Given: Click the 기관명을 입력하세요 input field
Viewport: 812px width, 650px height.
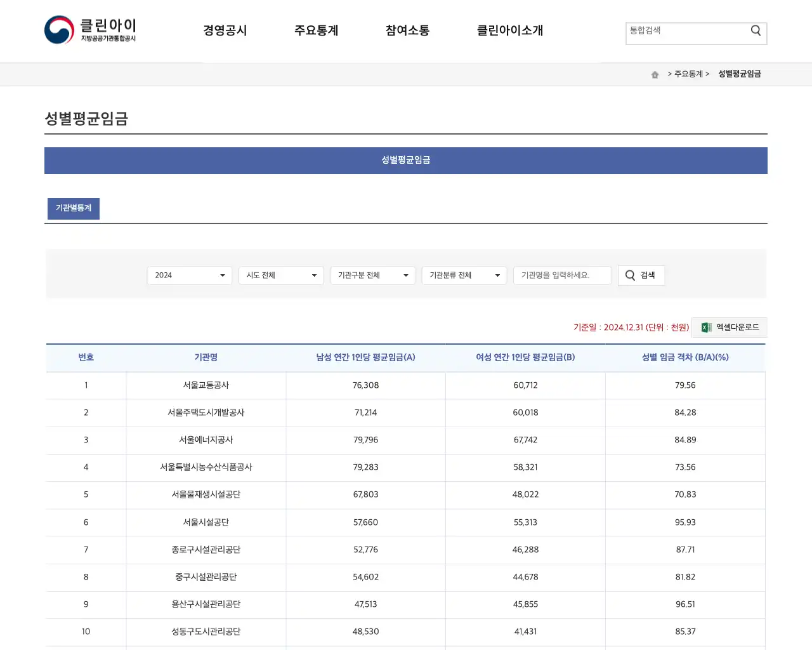Looking at the screenshot, I should click(562, 275).
